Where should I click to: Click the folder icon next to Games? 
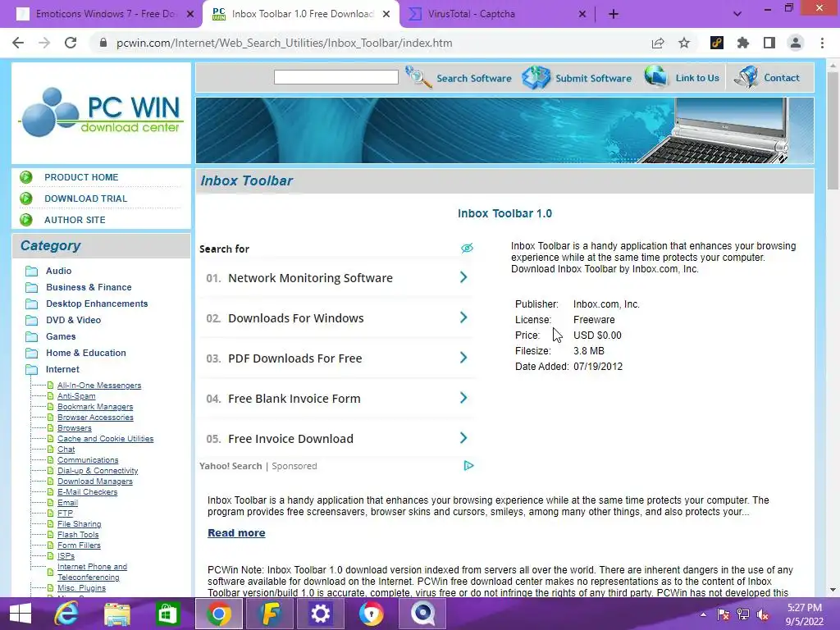tap(32, 336)
